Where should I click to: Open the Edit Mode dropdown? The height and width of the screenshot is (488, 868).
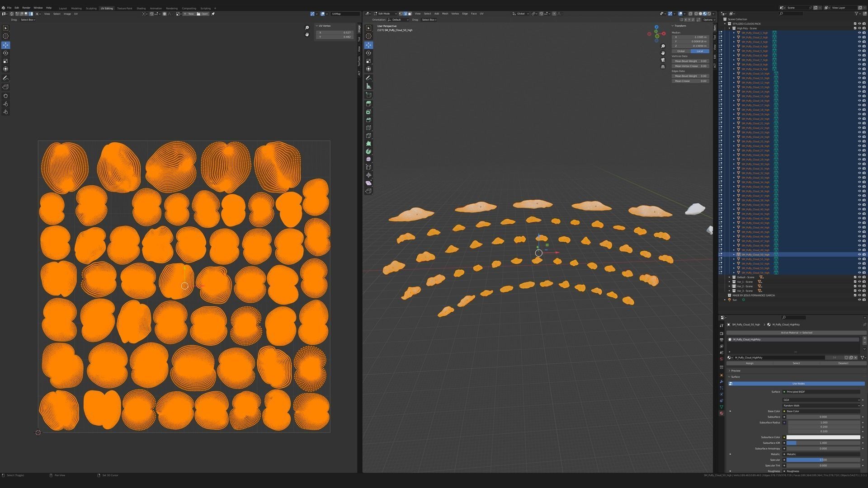pyautogui.click(x=385, y=14)
